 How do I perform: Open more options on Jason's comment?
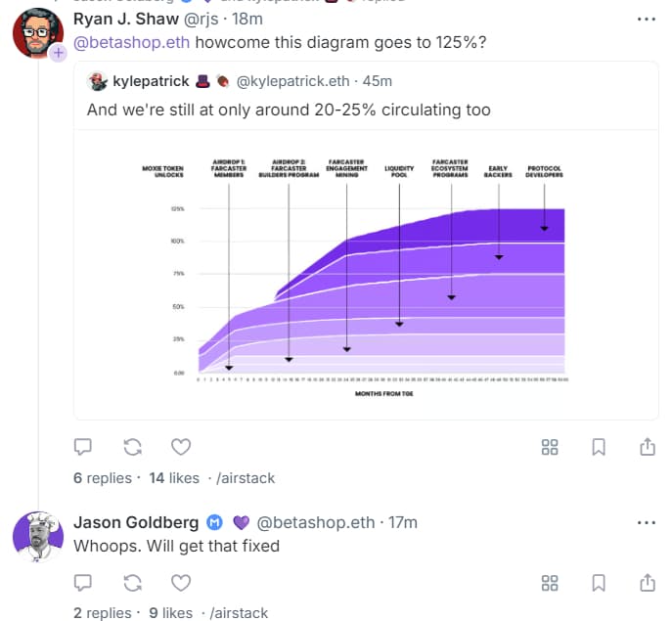(647, 522)
